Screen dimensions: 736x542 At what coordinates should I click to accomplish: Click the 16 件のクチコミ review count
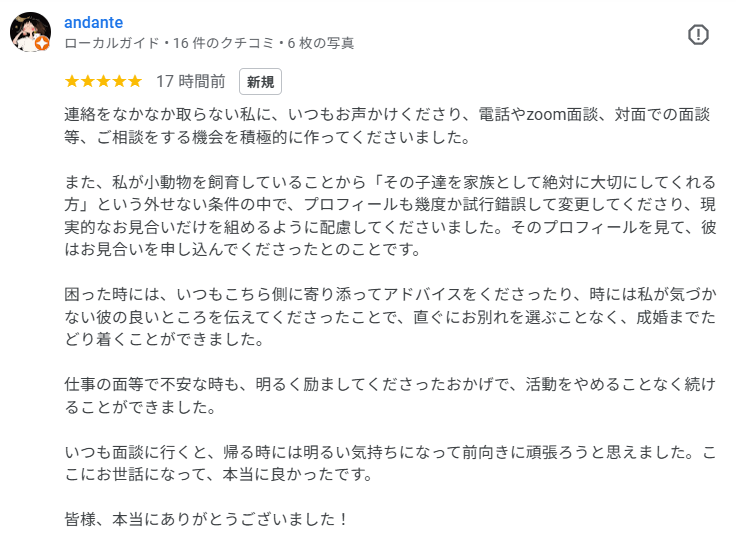[223, 43]
